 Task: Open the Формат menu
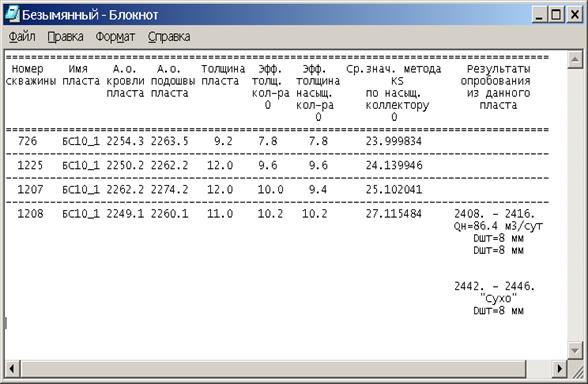point(115,37)
